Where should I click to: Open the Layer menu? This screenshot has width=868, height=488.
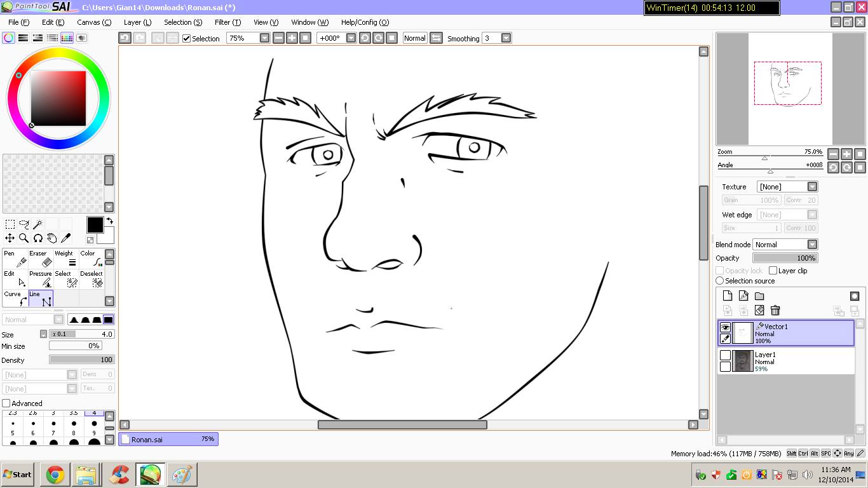click(137, 22)
